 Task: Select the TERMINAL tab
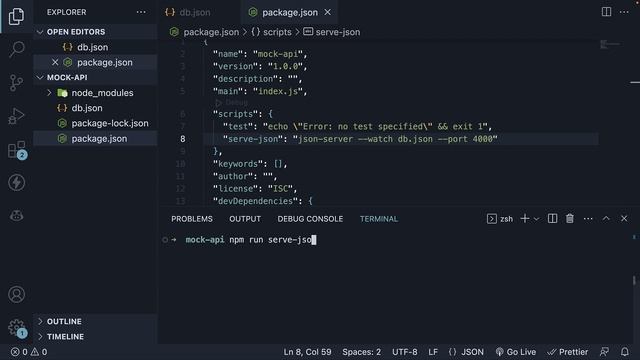pyautogui.click(x=379, y=219)
